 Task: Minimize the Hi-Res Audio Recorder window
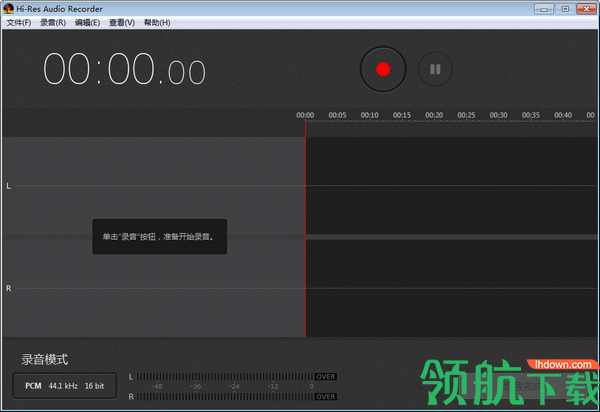coord(544,9)
